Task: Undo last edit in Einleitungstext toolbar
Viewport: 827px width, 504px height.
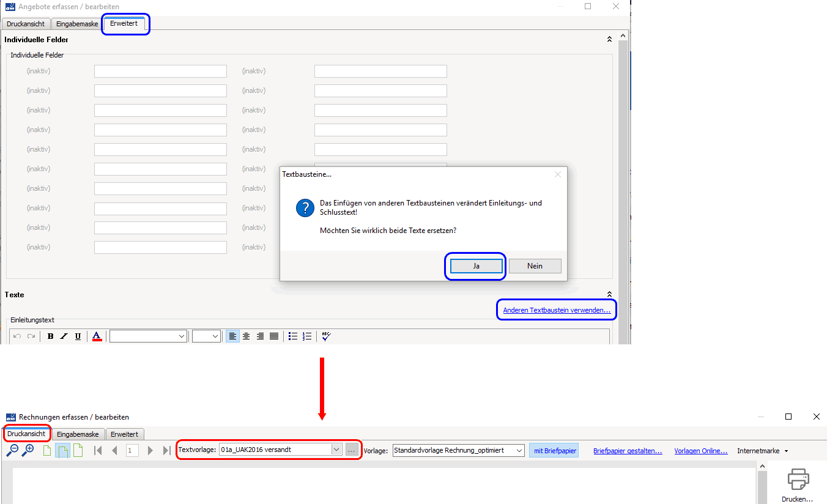Action: [17, 336]
